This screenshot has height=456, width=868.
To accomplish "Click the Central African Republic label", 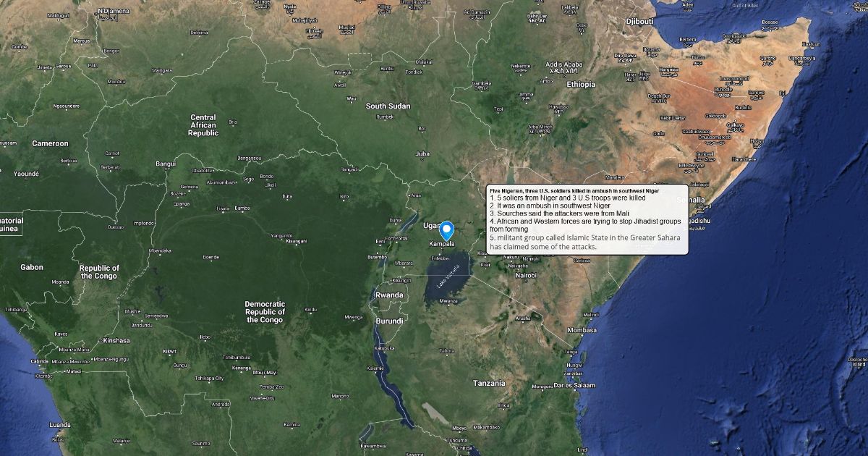I will 203,125.
